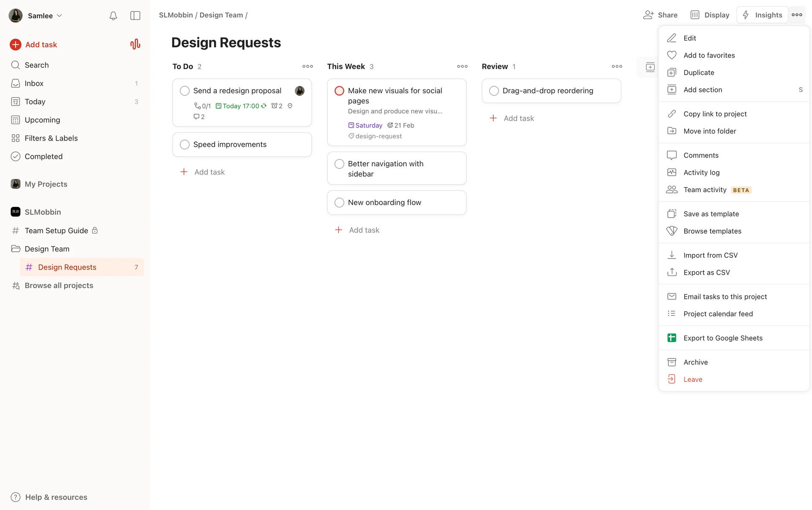Choose Save as template from menu
The image size is (812, 510).
711,214
